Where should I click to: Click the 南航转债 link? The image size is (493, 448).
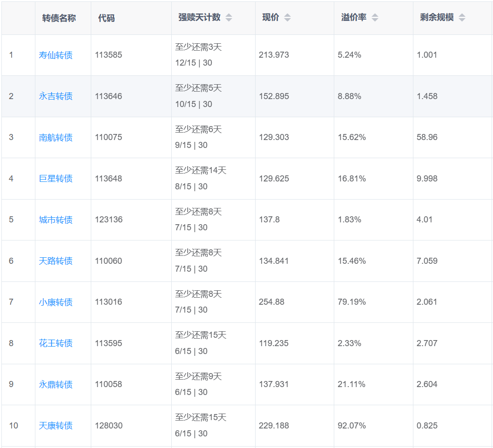pos(56,138)
